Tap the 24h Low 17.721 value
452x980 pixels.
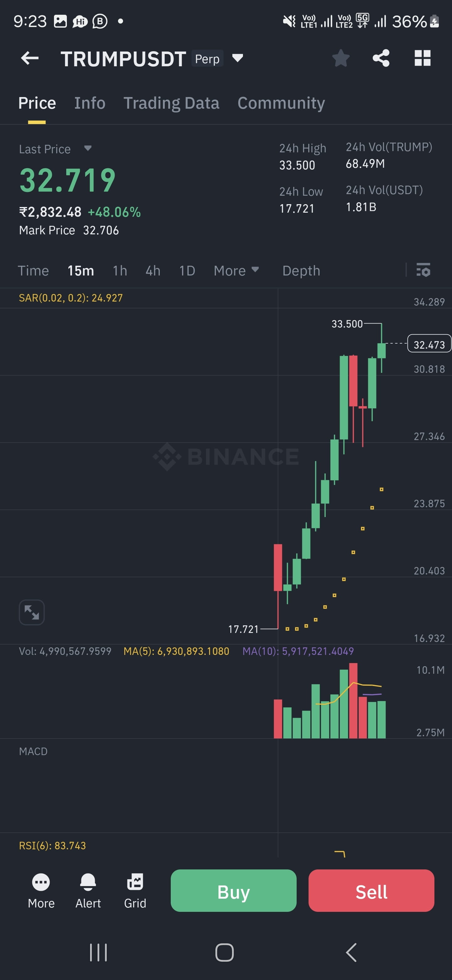point(297,209)
